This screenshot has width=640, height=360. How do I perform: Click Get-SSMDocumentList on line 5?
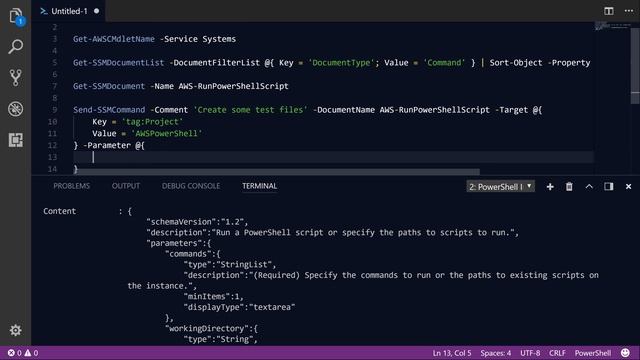pos(118,63)
